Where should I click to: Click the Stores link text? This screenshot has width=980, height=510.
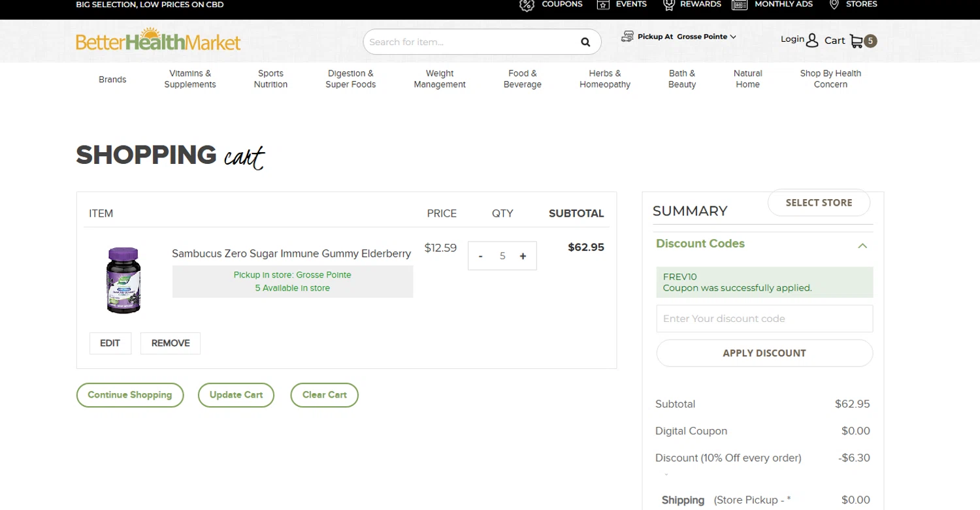(861, 4)
